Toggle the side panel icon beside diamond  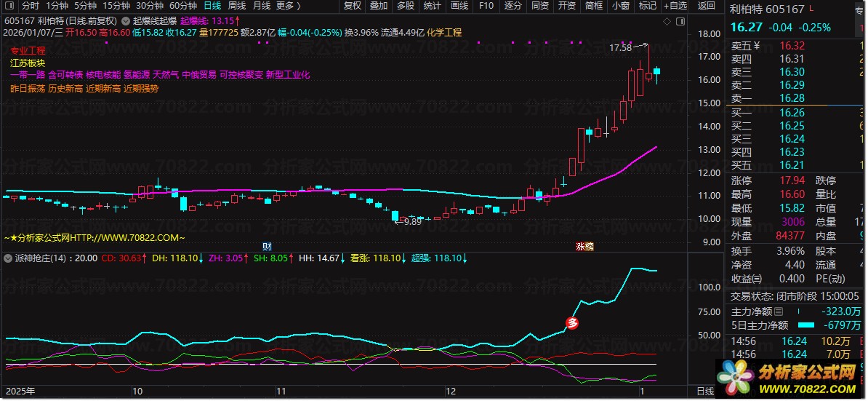pyautogui.click(x=680, y=21)
